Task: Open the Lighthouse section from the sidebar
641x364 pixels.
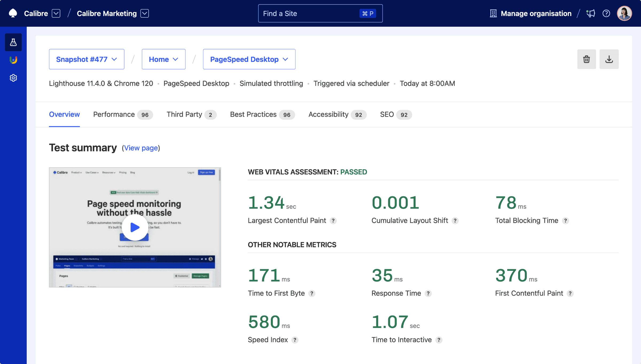Action: [x=13, y=60]
